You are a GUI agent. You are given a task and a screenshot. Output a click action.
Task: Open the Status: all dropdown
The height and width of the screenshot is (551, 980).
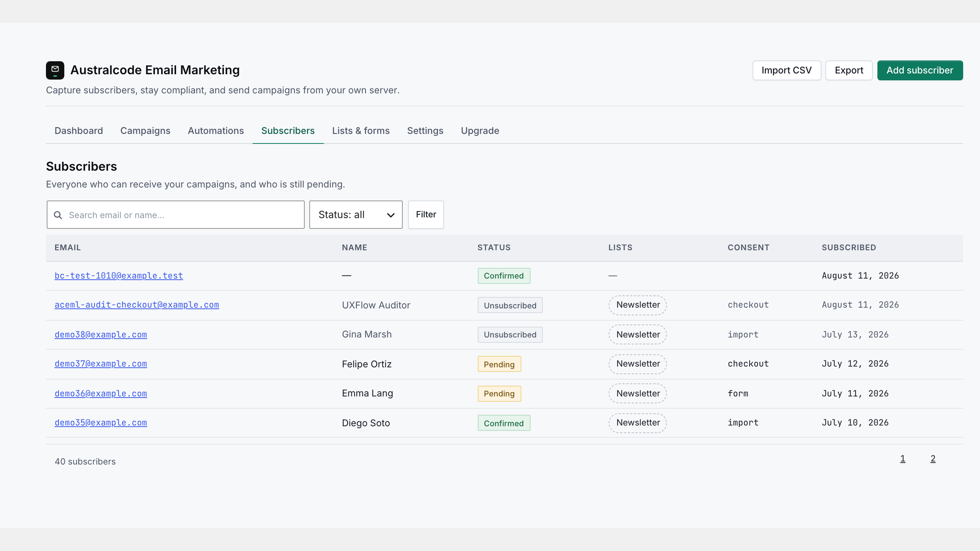point(356,215)
